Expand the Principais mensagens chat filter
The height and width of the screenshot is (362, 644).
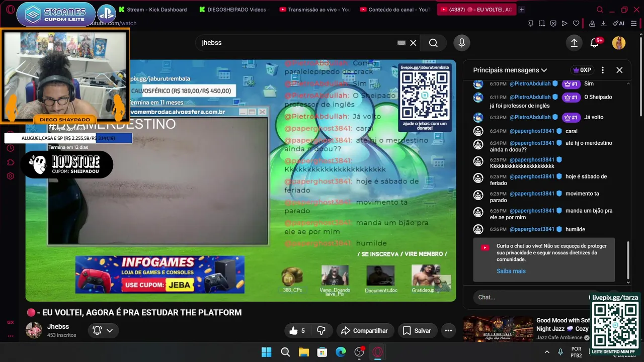tap(510, 70)
